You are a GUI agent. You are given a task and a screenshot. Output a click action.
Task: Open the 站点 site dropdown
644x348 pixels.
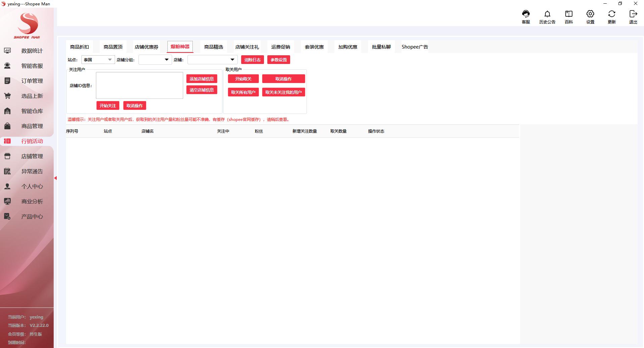[x=98, y=60]
